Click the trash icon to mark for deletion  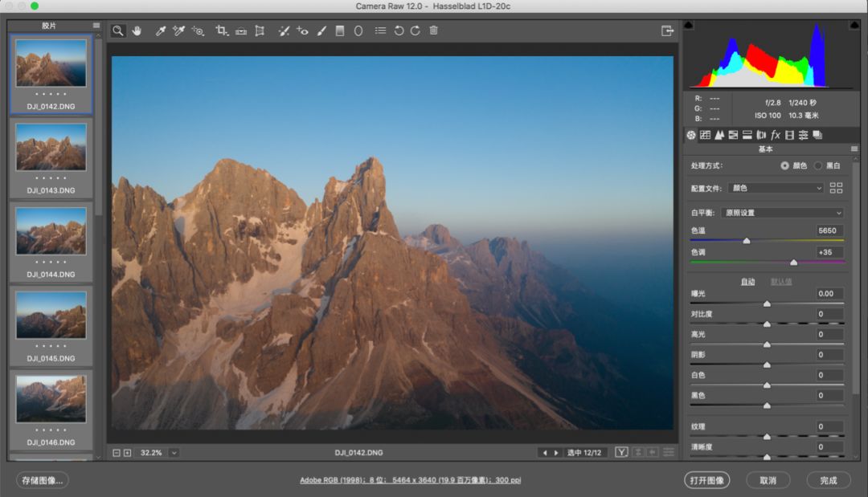pos(433,31)
